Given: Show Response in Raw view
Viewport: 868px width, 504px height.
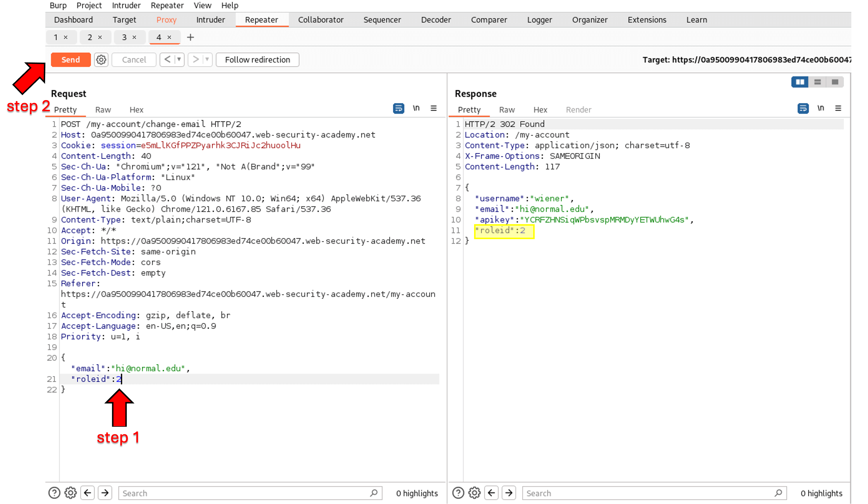Looking at the screenshot, I should click(507, 110).
